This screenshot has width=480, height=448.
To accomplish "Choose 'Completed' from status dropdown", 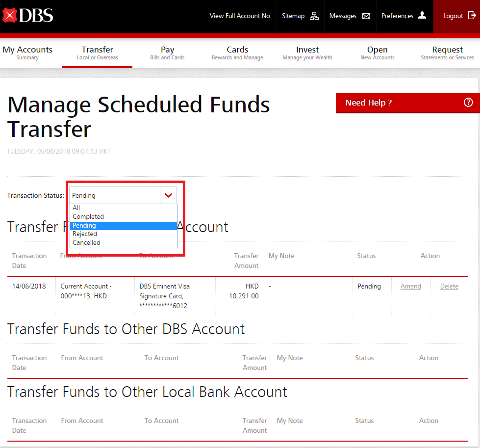I will [88, 216].
